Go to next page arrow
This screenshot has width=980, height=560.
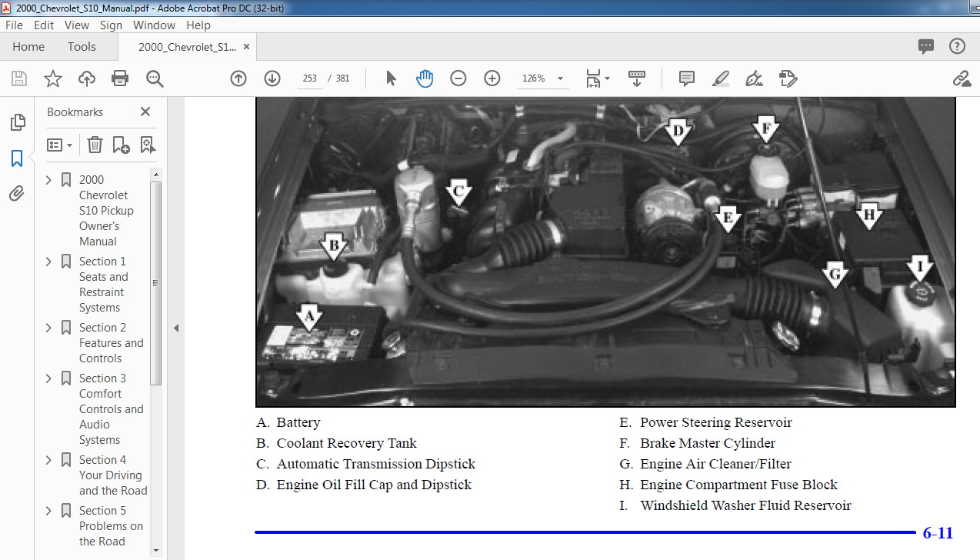click(x=272, y=78)
